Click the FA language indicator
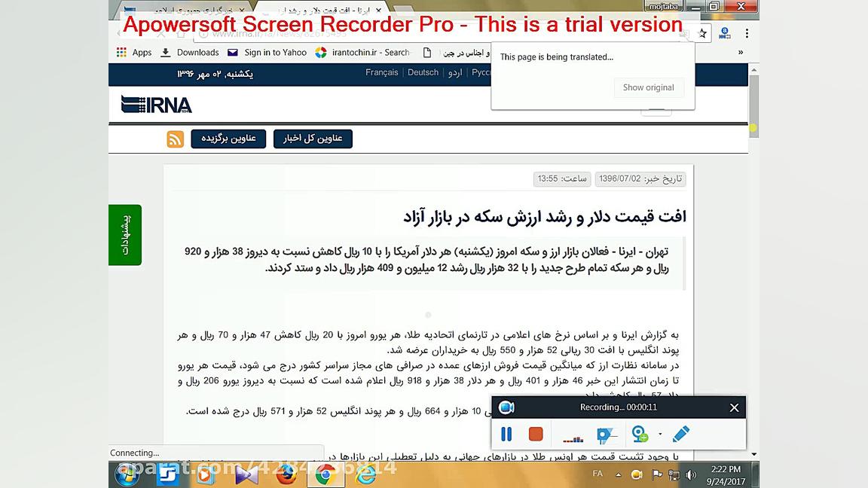868x488 pixels. (x=598, y=474)
